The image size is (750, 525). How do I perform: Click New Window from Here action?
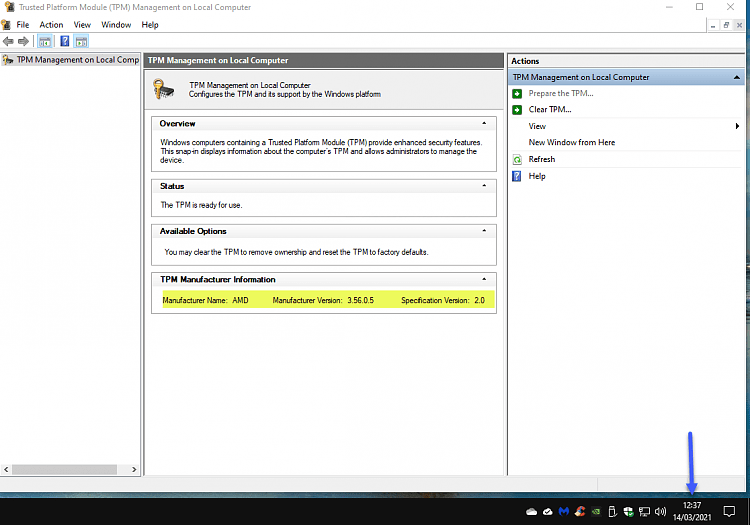pyautogui.click(x=572, y=142)
